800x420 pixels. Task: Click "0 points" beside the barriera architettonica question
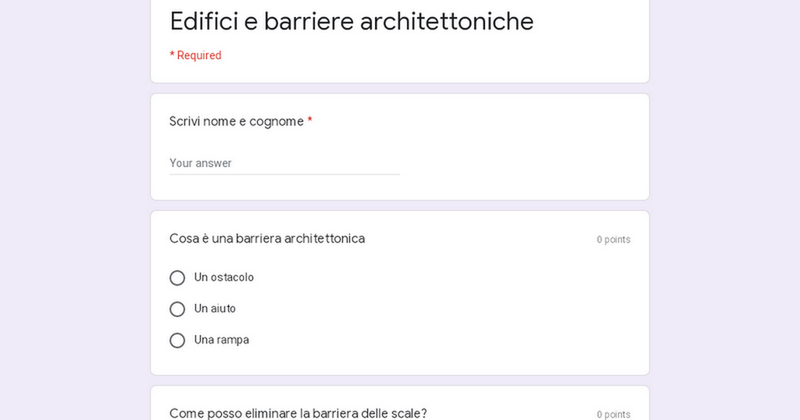tap(613, 240)
